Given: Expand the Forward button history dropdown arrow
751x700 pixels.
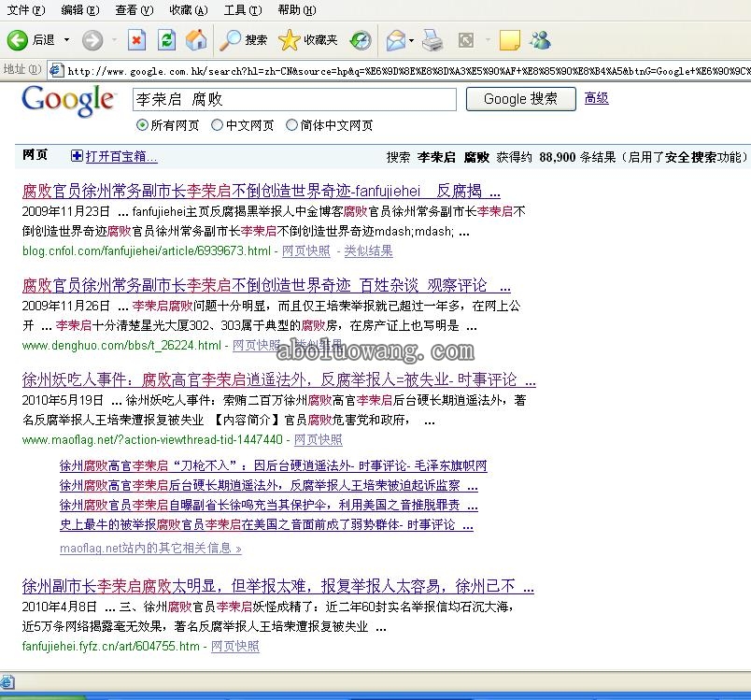Looking at the screenshot, I should (114, 40).
